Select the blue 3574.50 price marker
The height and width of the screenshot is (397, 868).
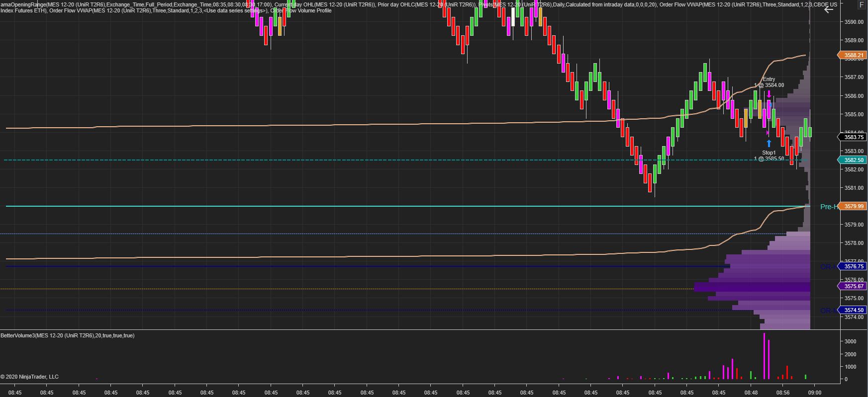(x=852, y=310)
